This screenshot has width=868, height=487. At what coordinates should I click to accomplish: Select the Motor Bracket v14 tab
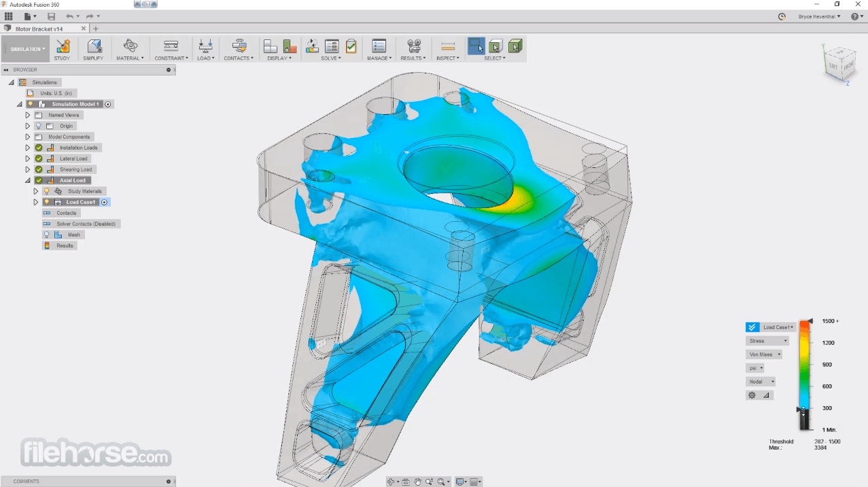click(39, 29)
